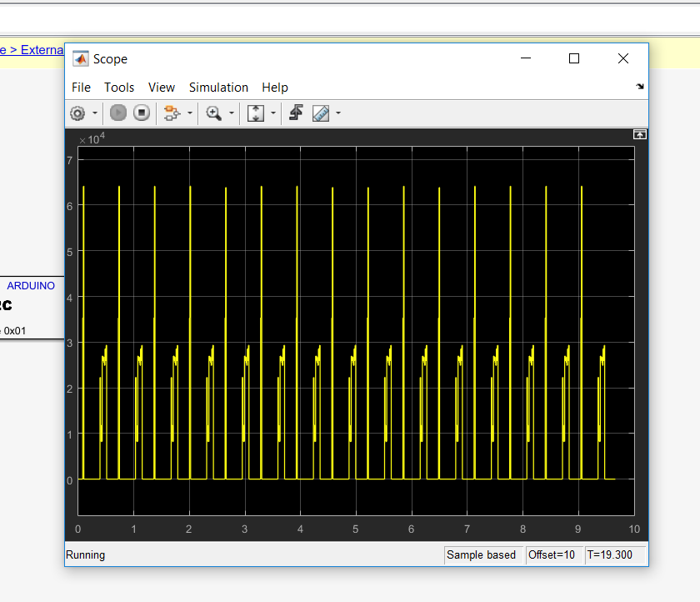Expand the measurements dropdown arrow

337,113
